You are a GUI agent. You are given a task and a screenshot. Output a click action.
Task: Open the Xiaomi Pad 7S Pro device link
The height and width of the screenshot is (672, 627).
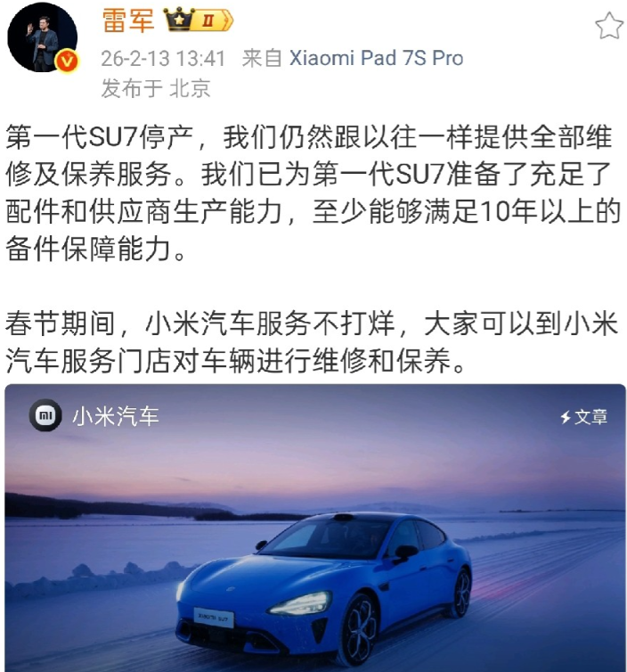click(376, 58)
